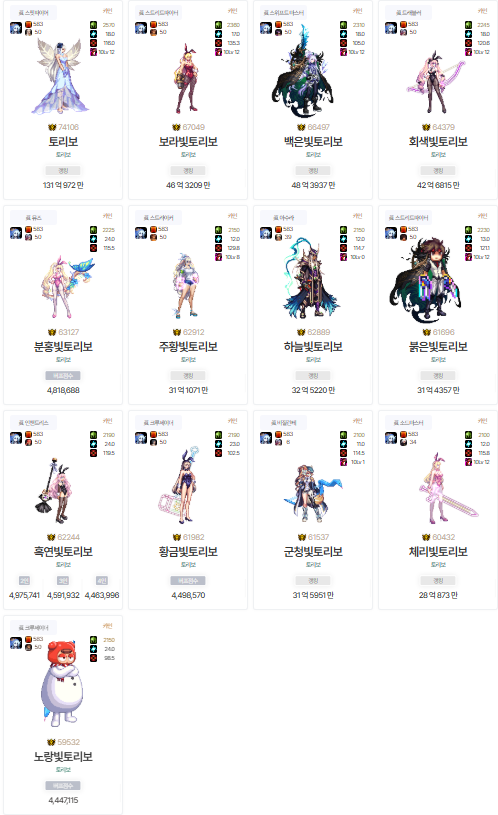Select the 2인 tag on 흑연빛토리보 card
Viewport: 498px width, 815px height.
(24, 581)
